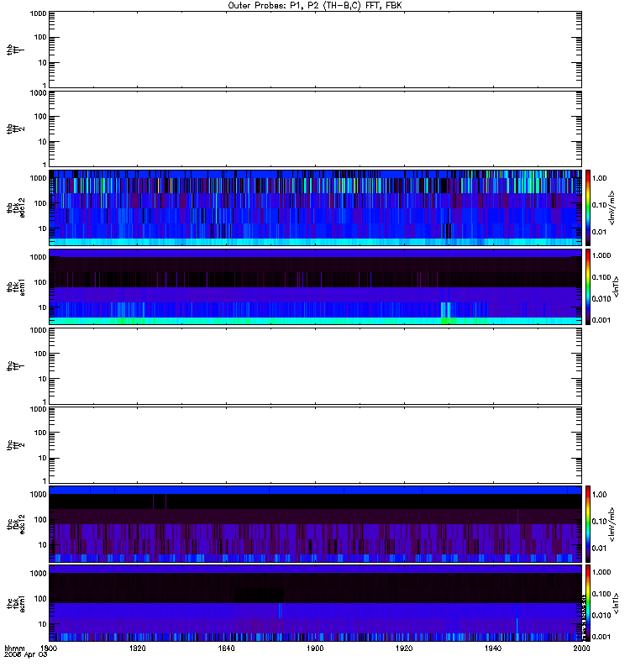Click the "1840" time axis label

tap(226, 648)
